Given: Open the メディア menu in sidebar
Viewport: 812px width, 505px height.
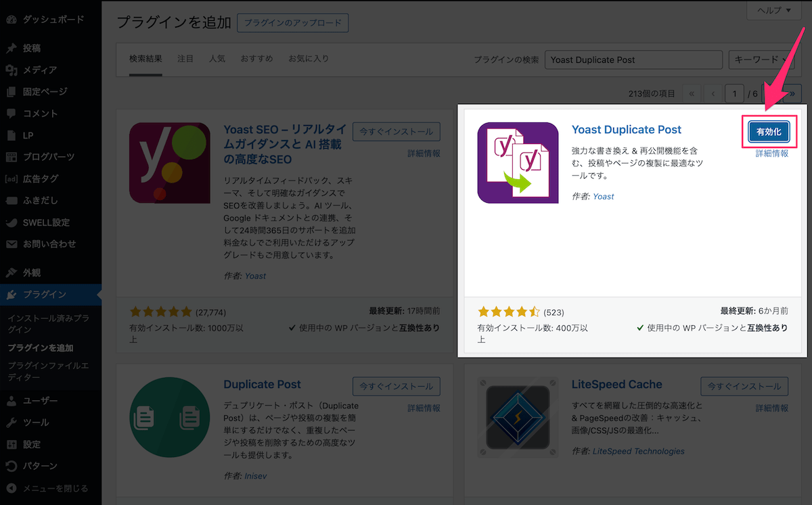Looking at the screenshot, I should pyautogui.click(x=40, y=70).
